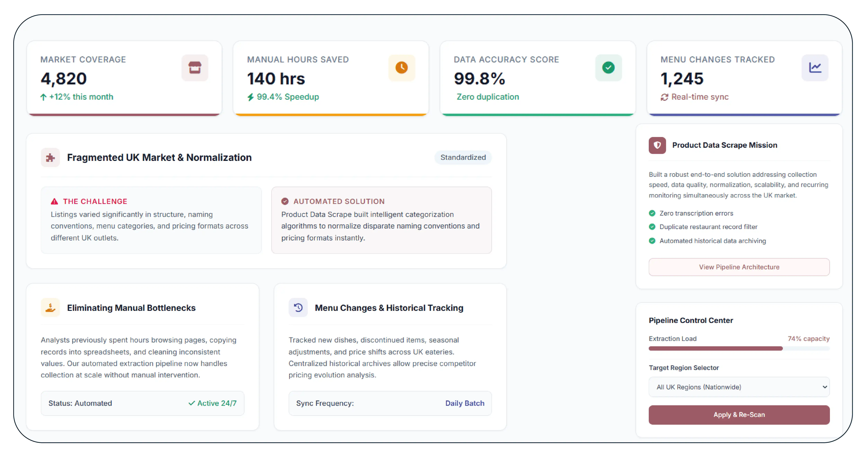868x457 pixels.
Task: Click the 140 hrs value
Action: (276, 79)
